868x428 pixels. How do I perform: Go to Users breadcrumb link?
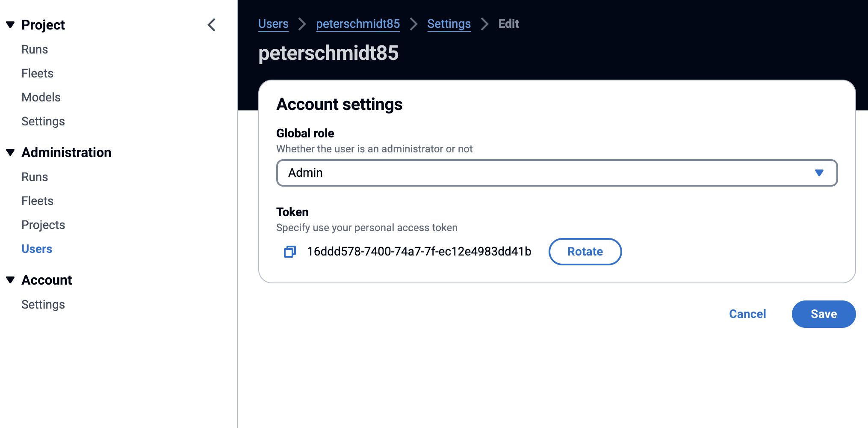point(273,24)
